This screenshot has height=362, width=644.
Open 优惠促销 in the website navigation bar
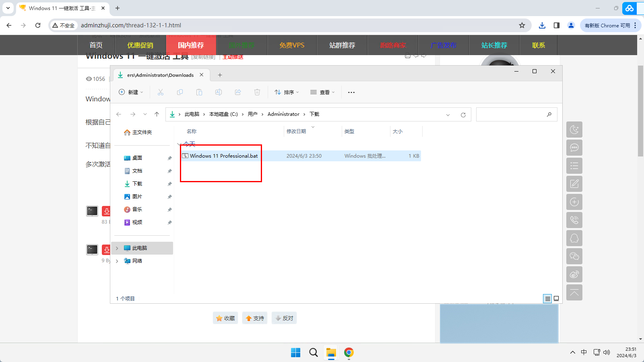click(140, 45)
